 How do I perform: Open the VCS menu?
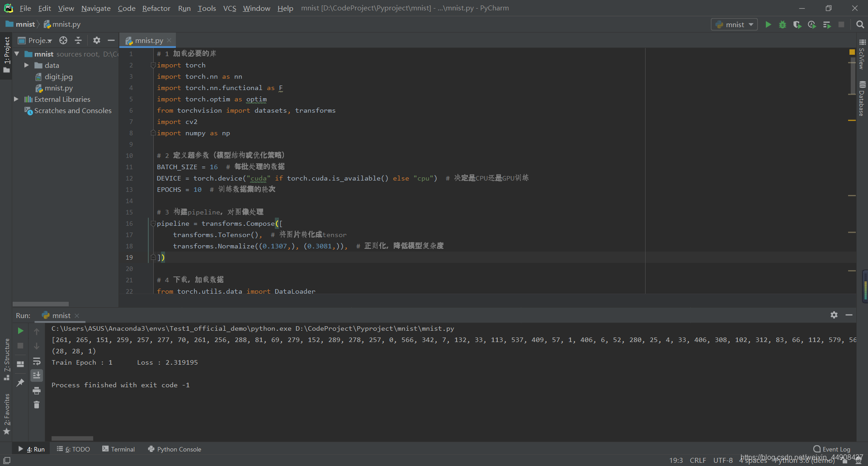230,8
